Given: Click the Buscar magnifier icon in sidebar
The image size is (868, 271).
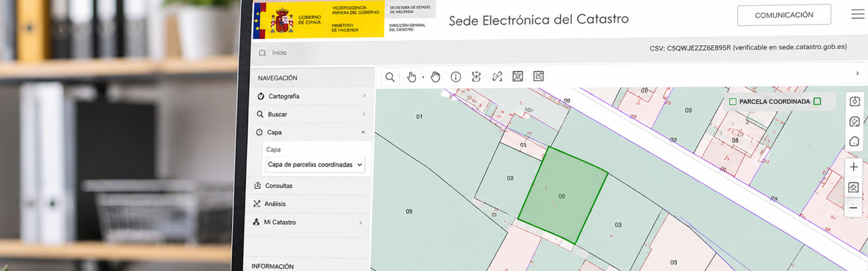Looking at the screenshot, I should click(x=260, y=114).
